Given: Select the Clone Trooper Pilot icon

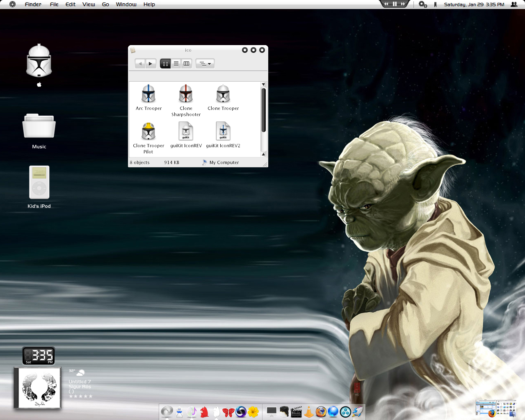Looking at the screenshot, I should 148,131.
